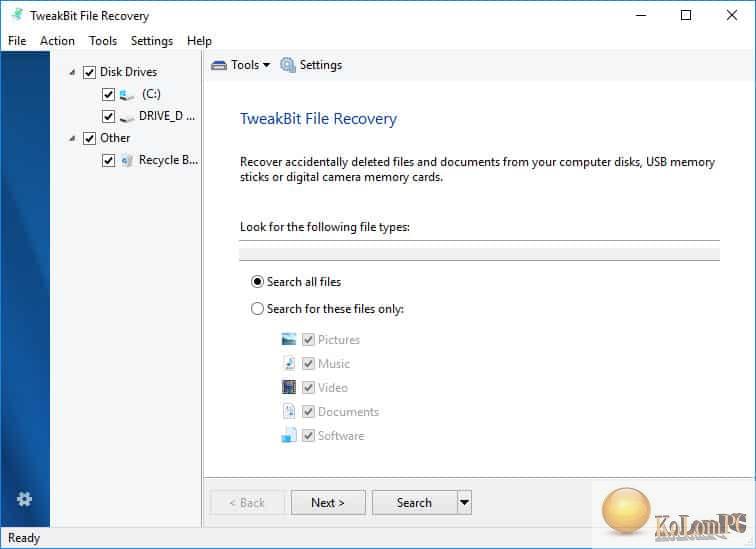
Task: Close the TweakBit File Recovery window
Action: 731,15
